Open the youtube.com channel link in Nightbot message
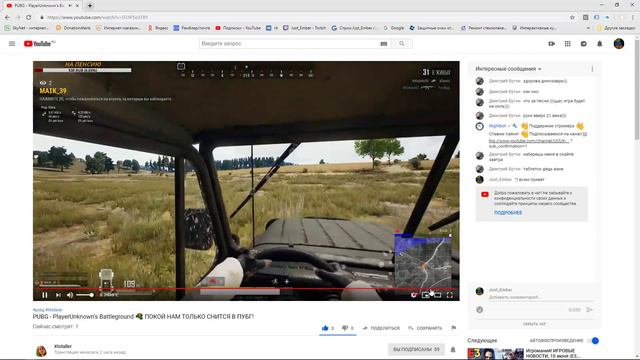Screen dimensions: 640x360 click(x=529, y=141)
